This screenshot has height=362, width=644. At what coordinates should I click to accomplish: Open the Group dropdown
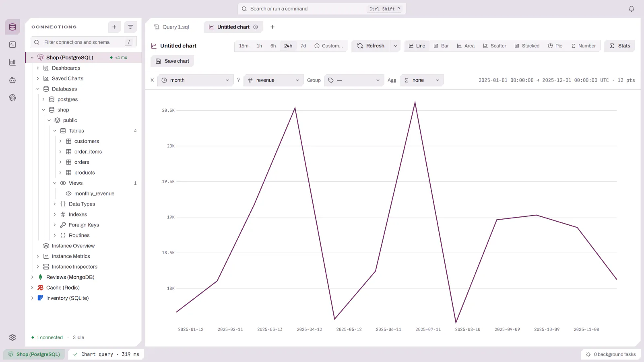click(x=354, y=80)
